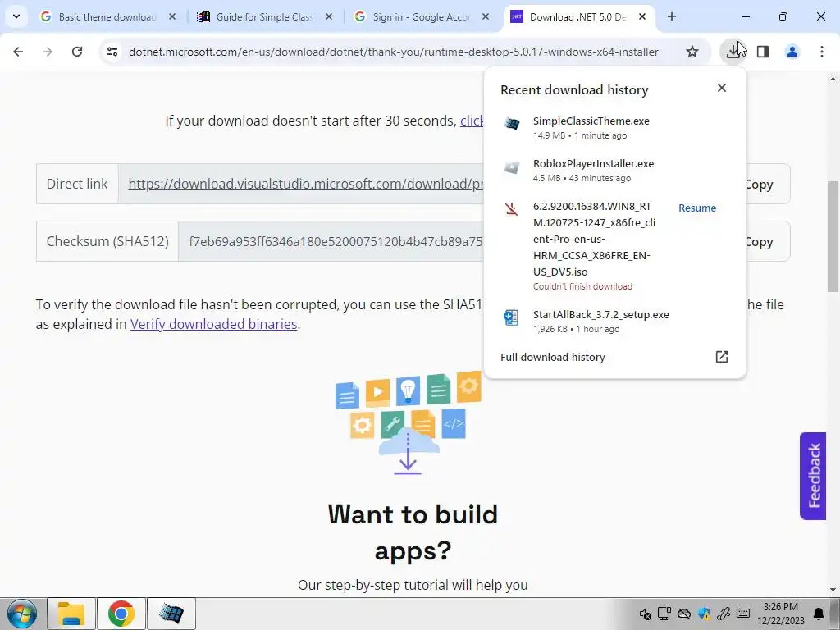The width and height of the screenshot is (840, 630).
Task: Click the RobloxPlayerInstaller.exe file icon
Action: (512, 167)
